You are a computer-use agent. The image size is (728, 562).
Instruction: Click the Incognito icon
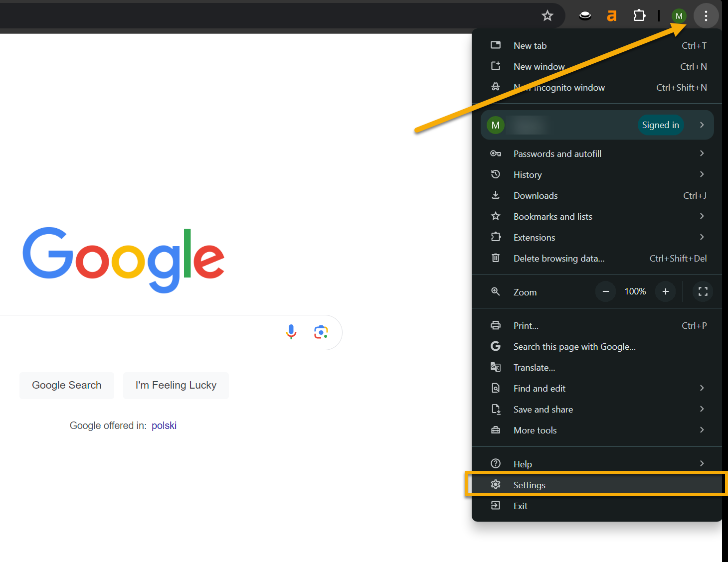[496, 87]
